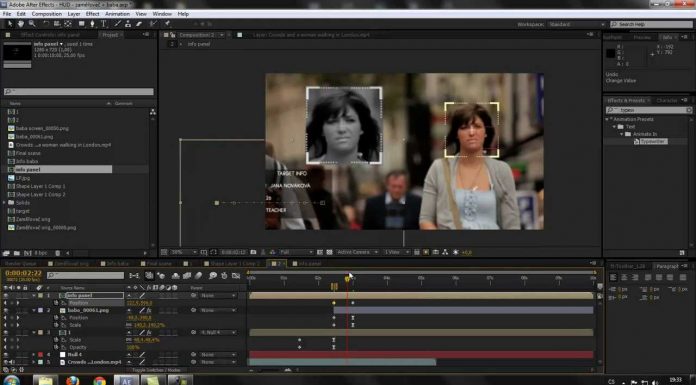Open the Workspace Standard dropdown

(577, 24)
